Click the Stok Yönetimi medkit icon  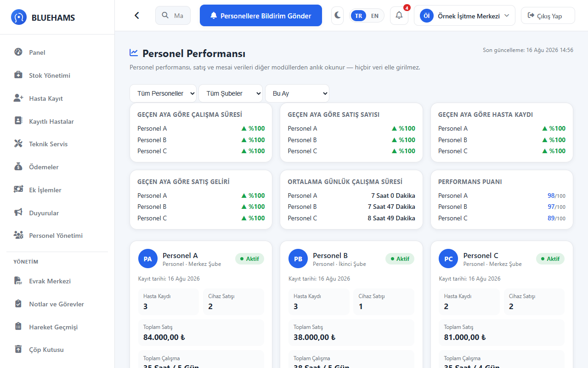(18, 75)
